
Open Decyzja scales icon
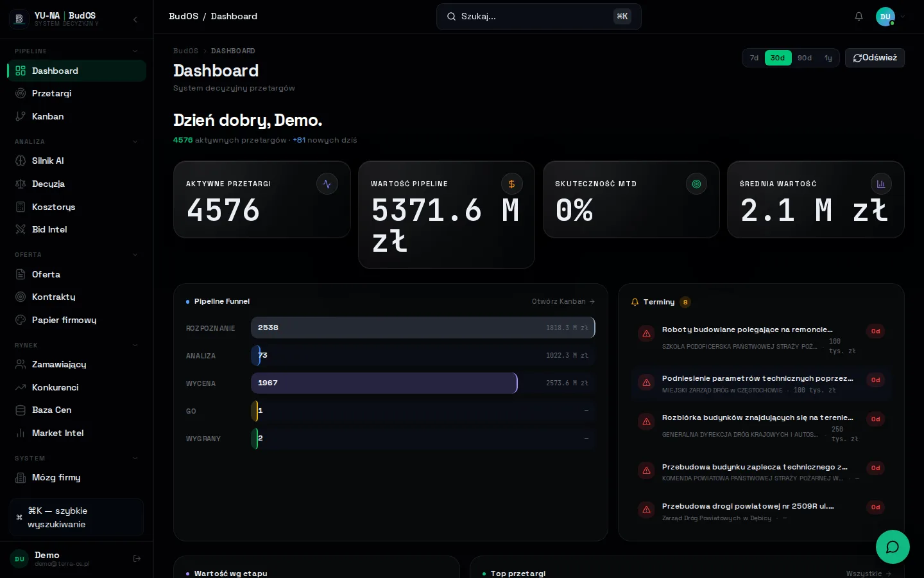point(21,184)
